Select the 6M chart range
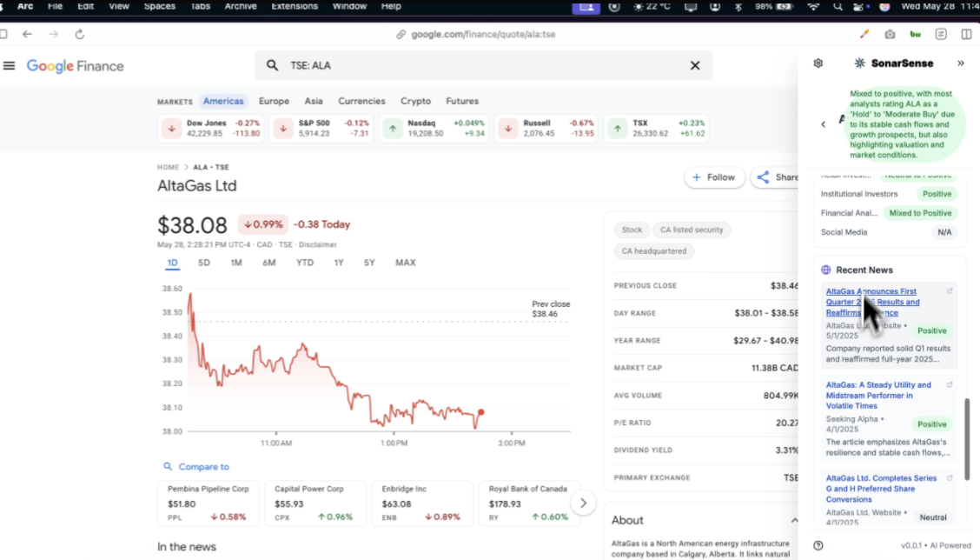The height and width of the screenshot is (560, 980). 268,263
